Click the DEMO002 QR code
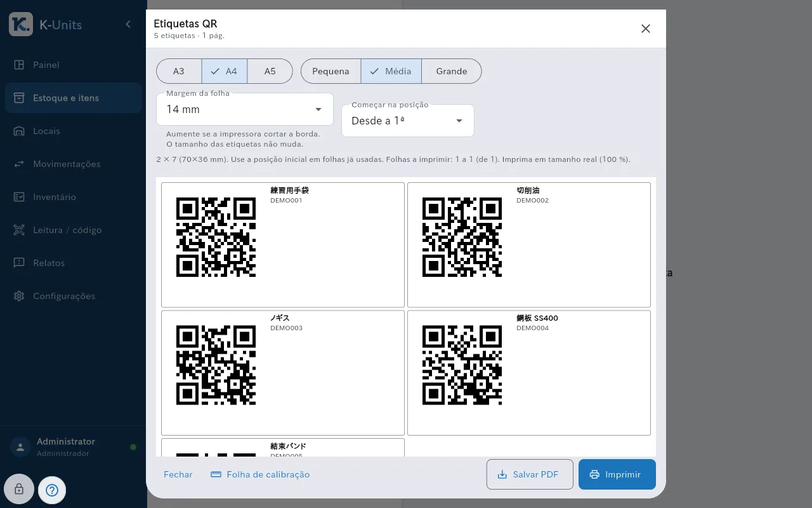The image size is (812, 508). 462,237
